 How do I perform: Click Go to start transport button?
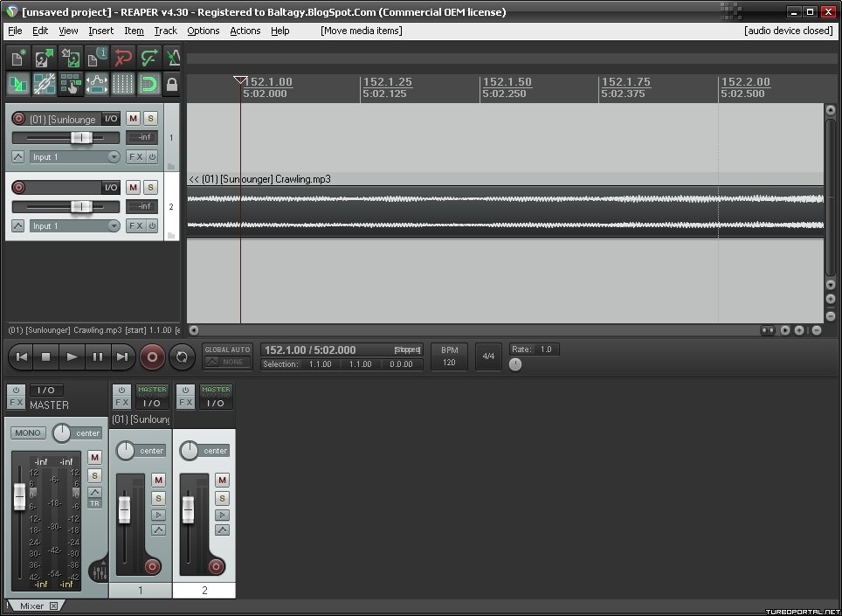tap(22, 356)
